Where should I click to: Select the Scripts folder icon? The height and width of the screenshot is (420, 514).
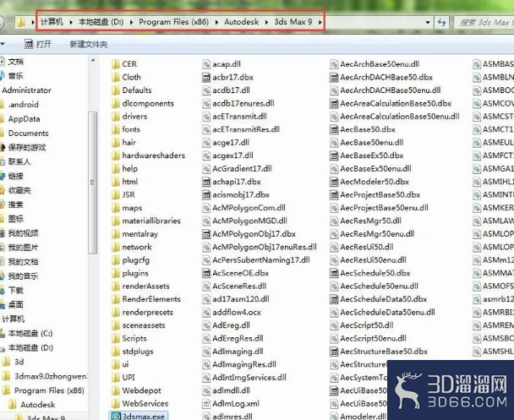click(115, 338)
